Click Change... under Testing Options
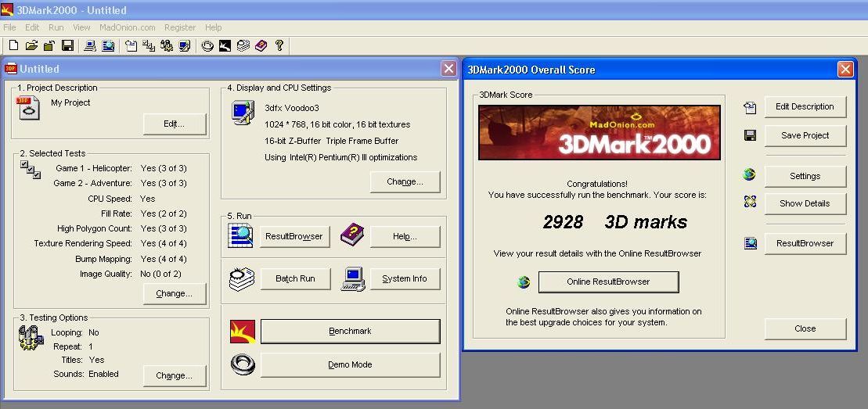868x409 pixels. tap(175, 375)
